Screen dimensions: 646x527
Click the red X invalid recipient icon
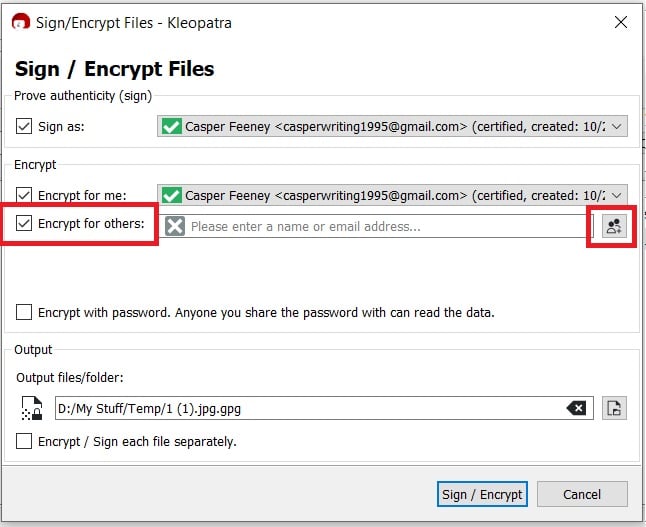pos(175,226)
